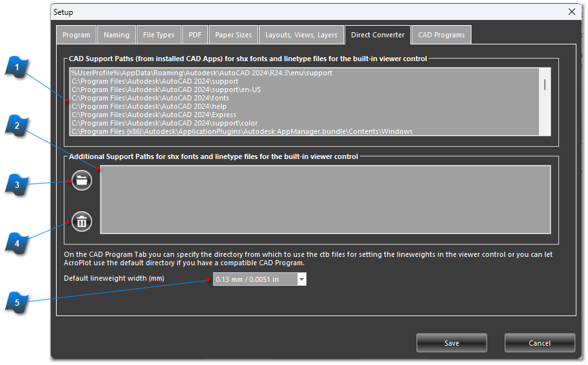Click inside the Additional Support Paths list box
The image size is (588, 365).
tap(325, 200)
